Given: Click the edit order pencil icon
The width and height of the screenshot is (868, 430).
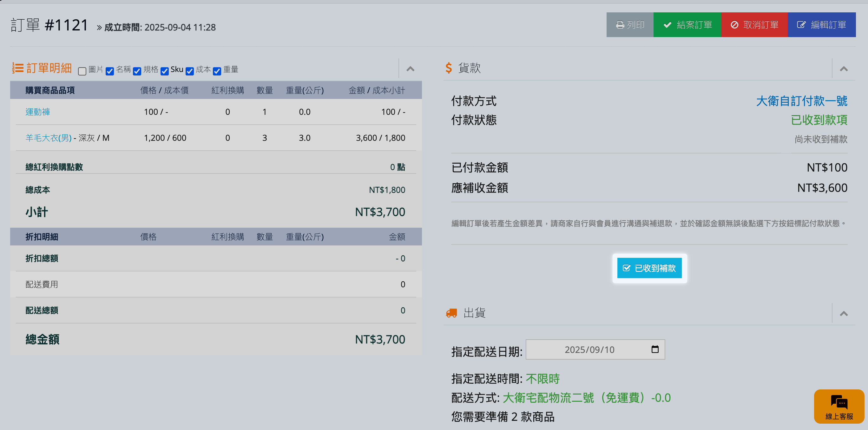Looking at the screenshot, I should [x=801, y=25].
